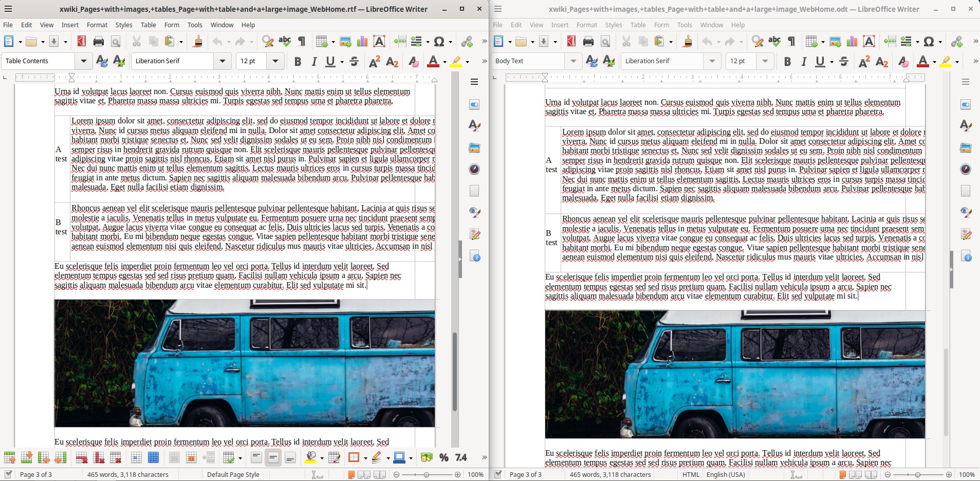Toggle spellcheck in the left window
Image resolution: width=980 pixels, height=481 pixels.
[285, 42]
